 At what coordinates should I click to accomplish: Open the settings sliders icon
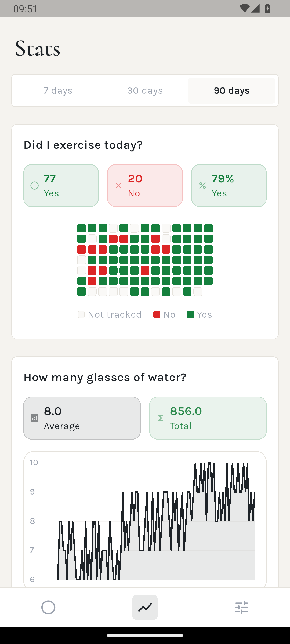click(x=242, y=607)
